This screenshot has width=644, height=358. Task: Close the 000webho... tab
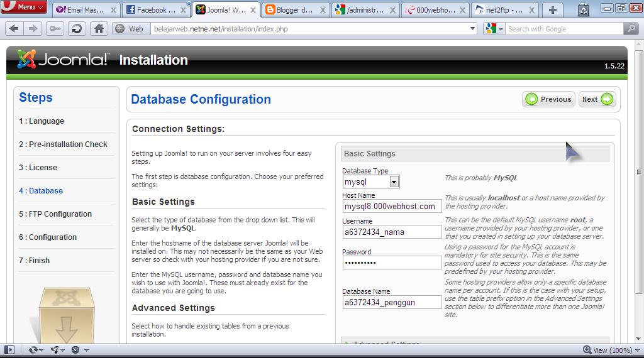(x=462, y=10)
